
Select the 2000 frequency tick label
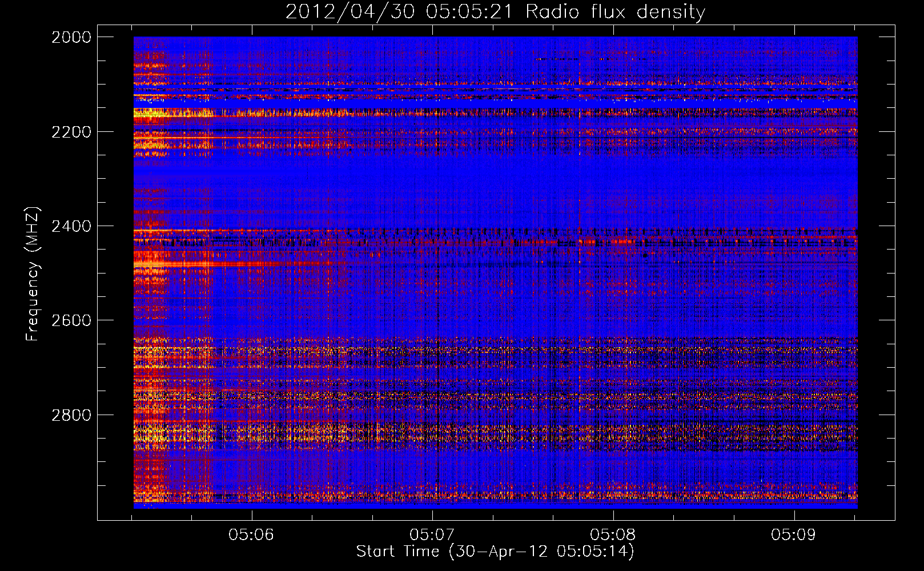point(71,37)
